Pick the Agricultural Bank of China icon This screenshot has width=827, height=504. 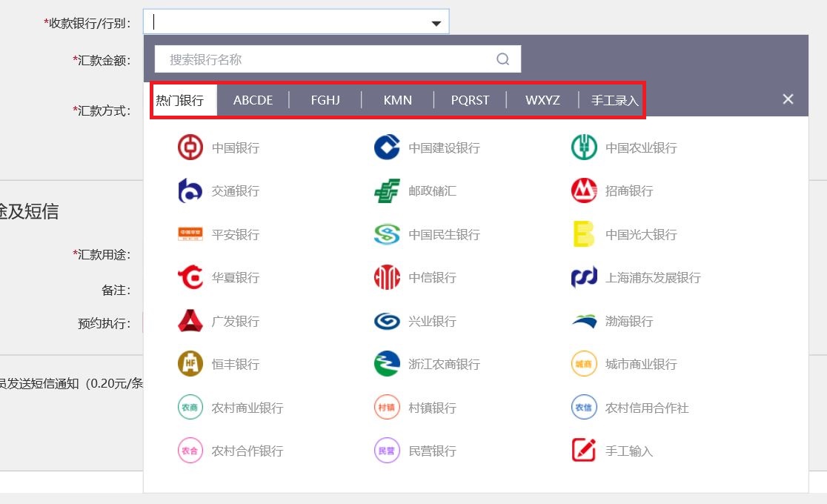584,147
